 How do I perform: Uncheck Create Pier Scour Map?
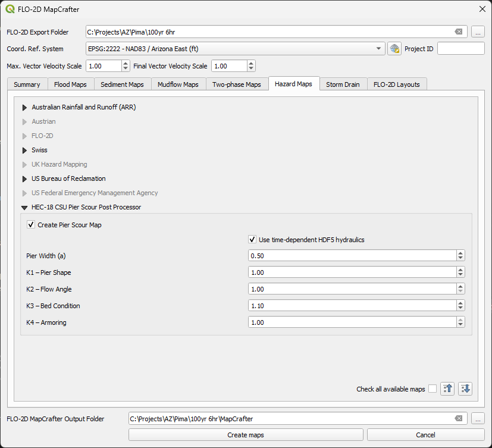coord(31,225)
